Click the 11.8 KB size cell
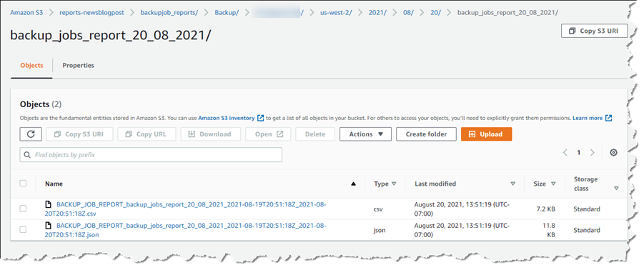The image size is (644, 270). [x=548, y=230]
